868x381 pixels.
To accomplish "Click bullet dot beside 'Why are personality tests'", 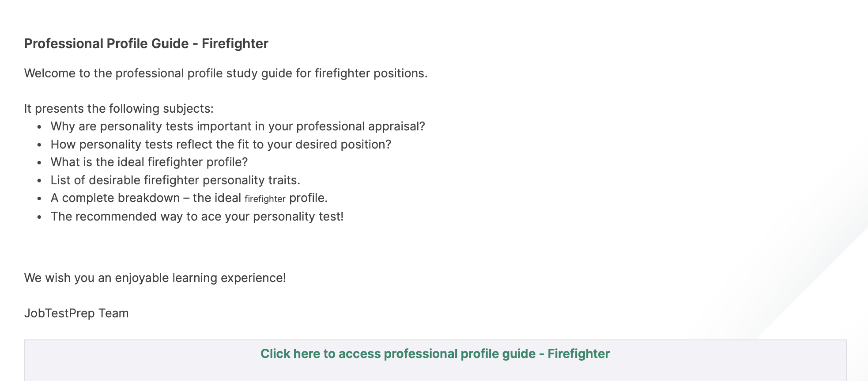I will [40, 127].
